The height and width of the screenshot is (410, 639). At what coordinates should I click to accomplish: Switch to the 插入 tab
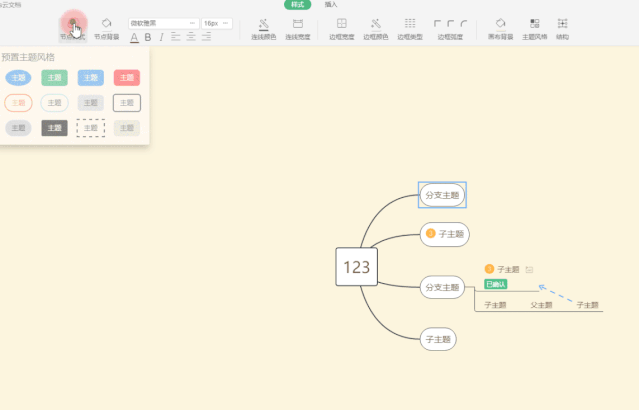coord(331,4)
